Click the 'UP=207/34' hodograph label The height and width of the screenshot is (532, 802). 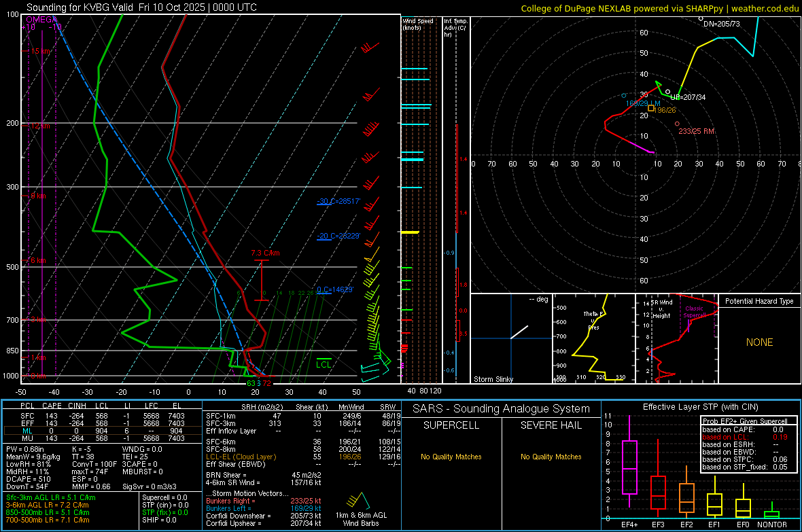point(688,97)
